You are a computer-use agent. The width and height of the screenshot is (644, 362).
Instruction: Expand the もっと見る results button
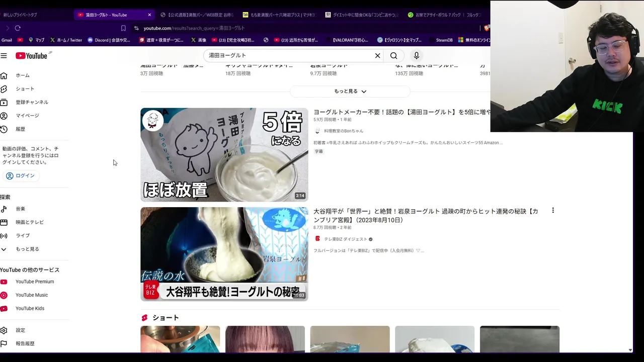(x=350, y=91)
